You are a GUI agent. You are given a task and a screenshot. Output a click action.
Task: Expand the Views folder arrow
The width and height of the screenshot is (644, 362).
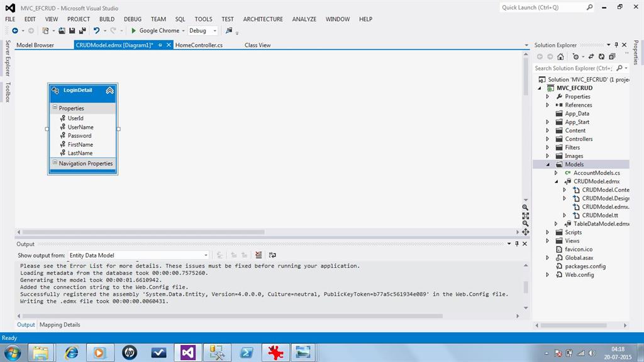click(x=548, y=240)
